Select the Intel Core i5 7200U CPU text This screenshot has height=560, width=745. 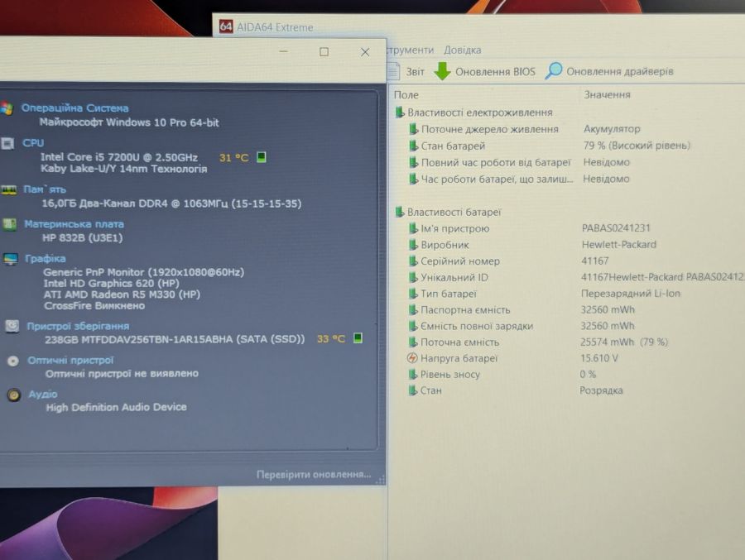coord(118,156)
